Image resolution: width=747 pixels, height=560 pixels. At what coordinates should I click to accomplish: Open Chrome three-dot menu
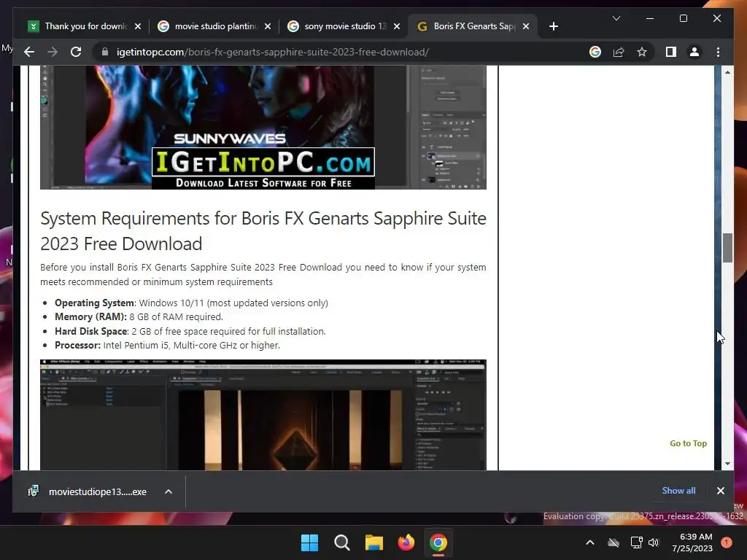718,52
